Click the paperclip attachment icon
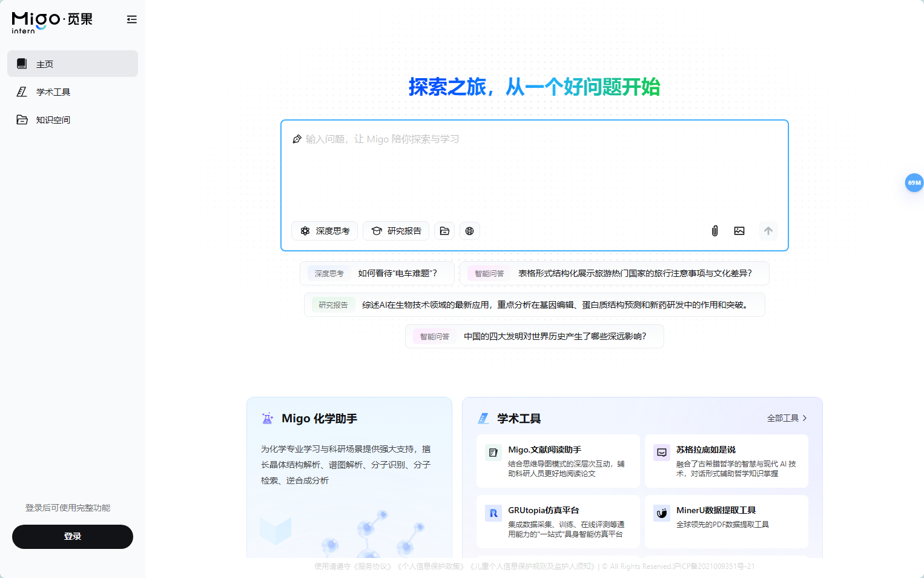This screenshot has width=924, height=578. [x=714, y=231]
